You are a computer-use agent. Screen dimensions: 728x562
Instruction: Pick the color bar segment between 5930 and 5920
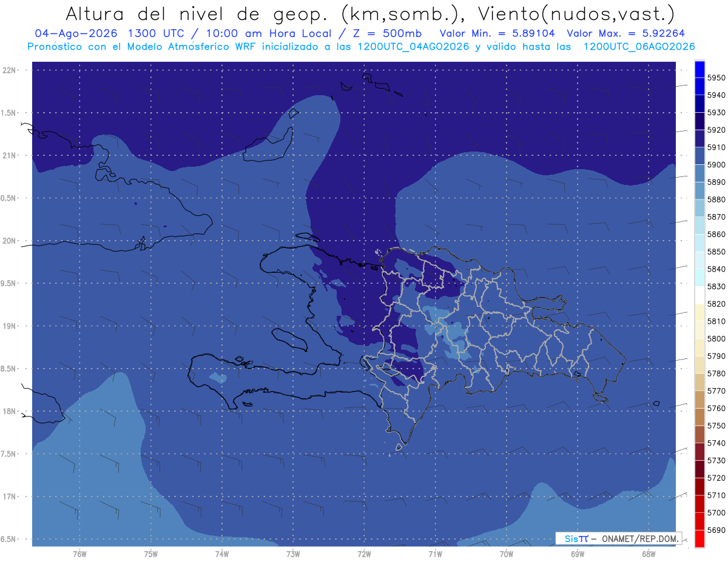point(699,121)
